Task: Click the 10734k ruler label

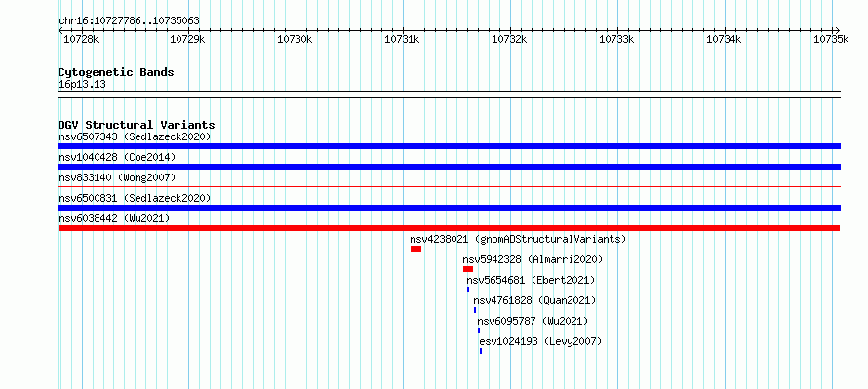Action: coord(725,39)
